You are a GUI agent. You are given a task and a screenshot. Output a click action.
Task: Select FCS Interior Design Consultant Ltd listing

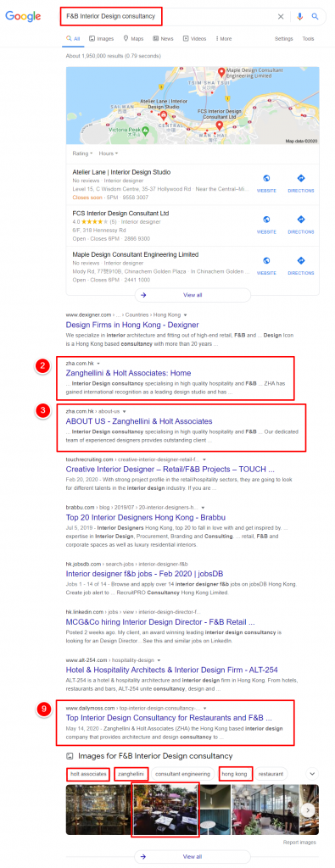120,213
